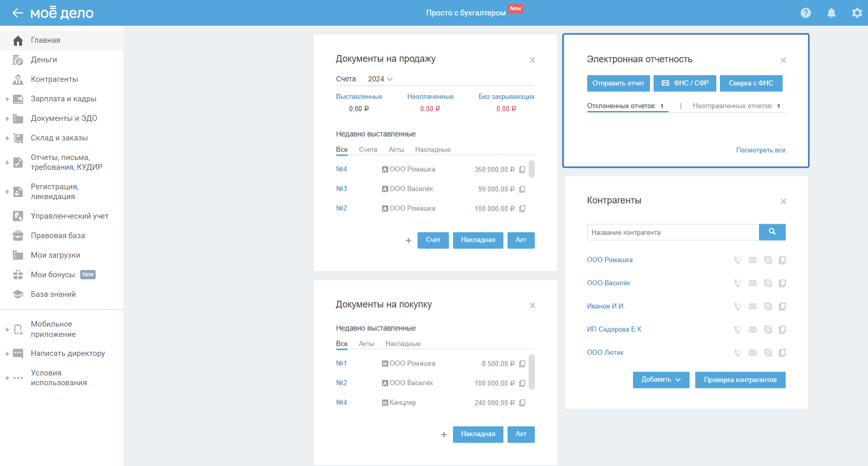Expand Документы и ЭДО menu

click(x=7, y=119)
